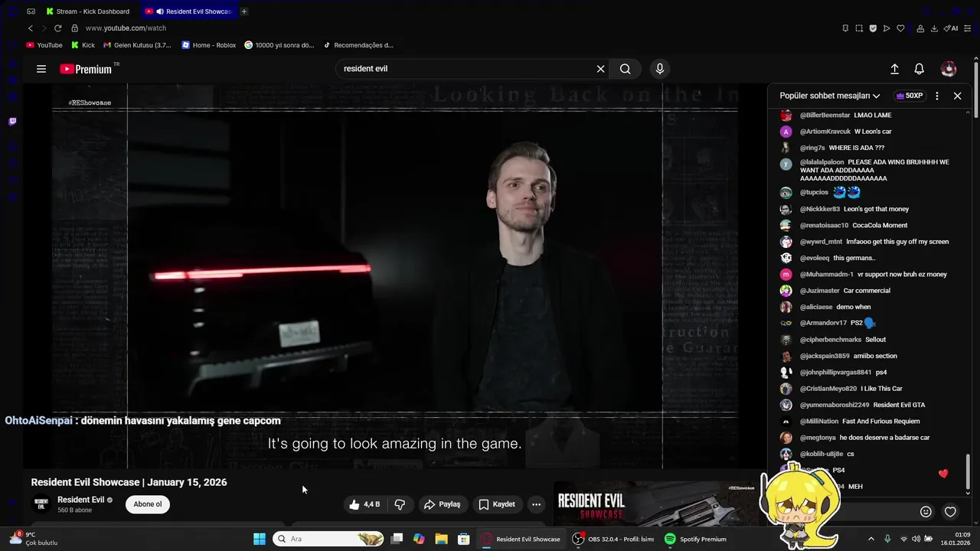This screenshot has width=980, height=551.
Task: Open Kick bookmark in bookmarks bar
Action: (83, 45)
